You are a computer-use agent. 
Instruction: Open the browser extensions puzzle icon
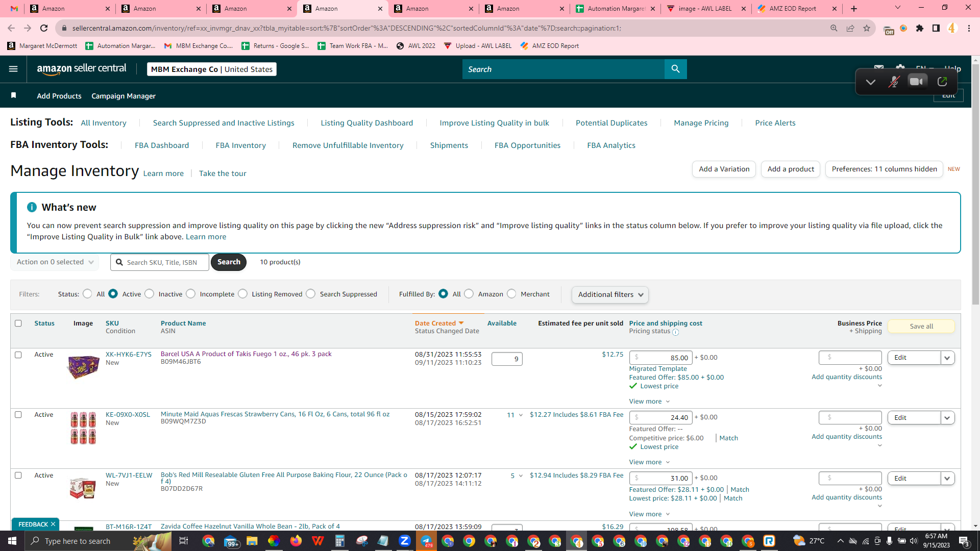920,28
